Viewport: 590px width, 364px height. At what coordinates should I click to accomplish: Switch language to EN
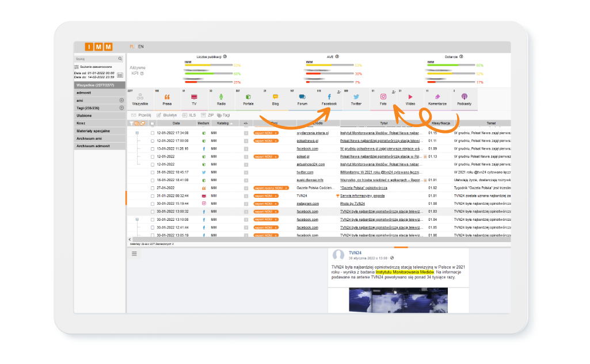point(140,47)
